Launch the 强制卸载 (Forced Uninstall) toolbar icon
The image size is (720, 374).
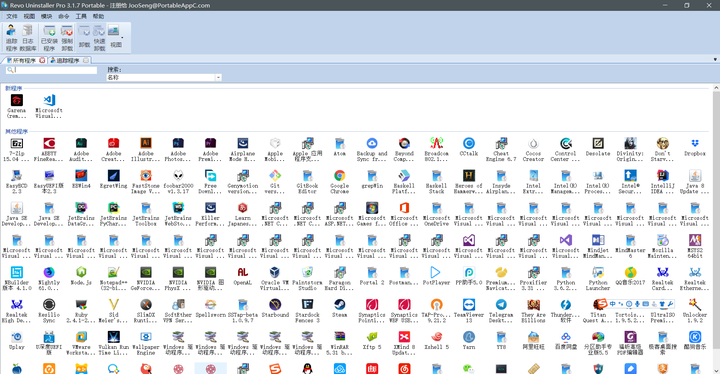67,38
